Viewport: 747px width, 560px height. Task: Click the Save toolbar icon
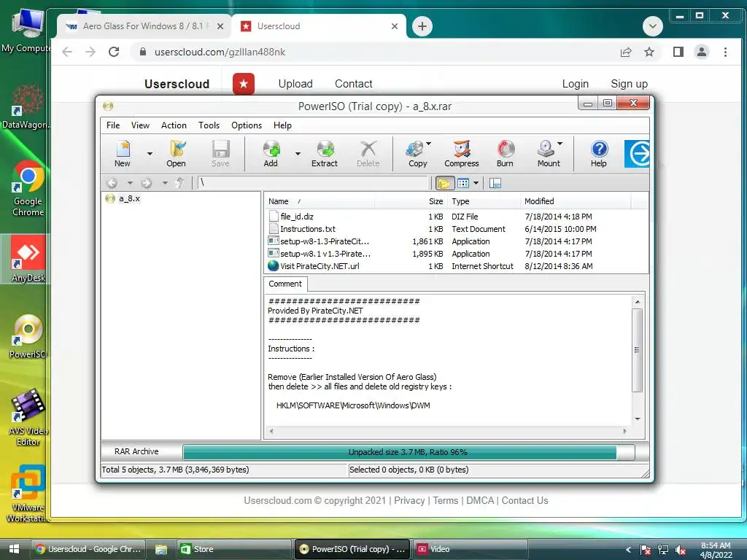[x=220, y=154]
